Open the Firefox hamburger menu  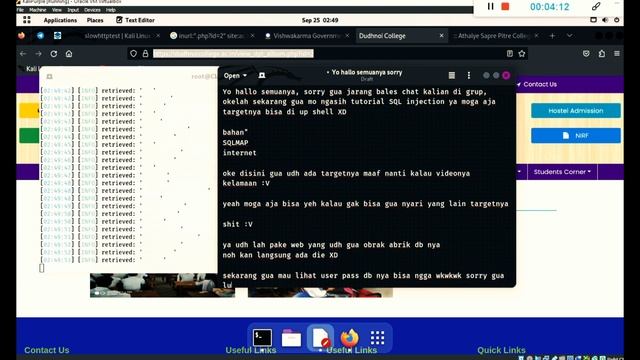coord(617,53)
